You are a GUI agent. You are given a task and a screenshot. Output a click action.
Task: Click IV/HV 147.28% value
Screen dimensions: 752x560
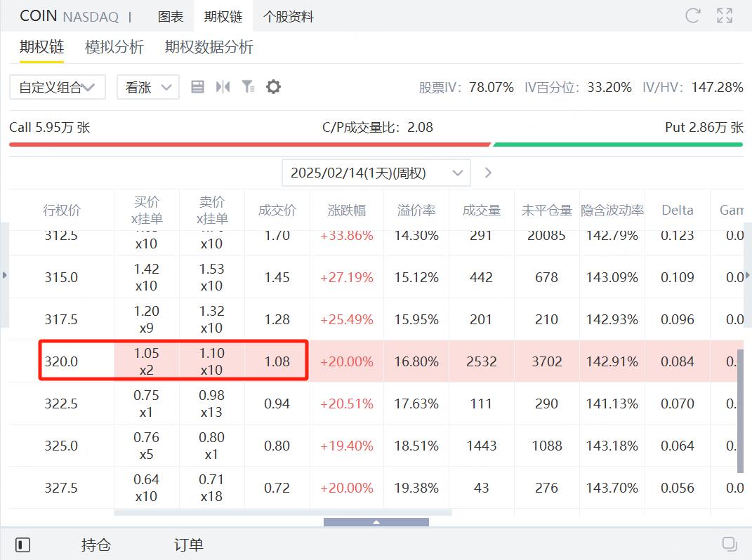click(717, 87)
